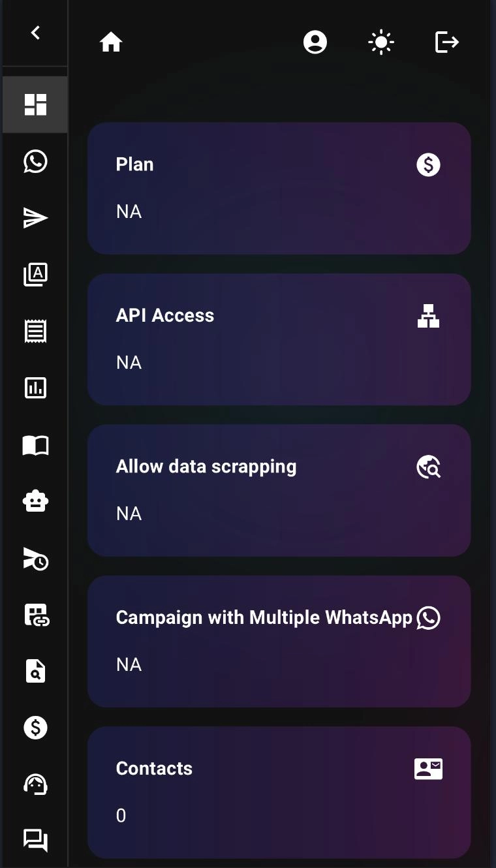This screenshot has width=496, height=868.
Task: Open the receipt icon in sidebar
Action: coord(35,332)
